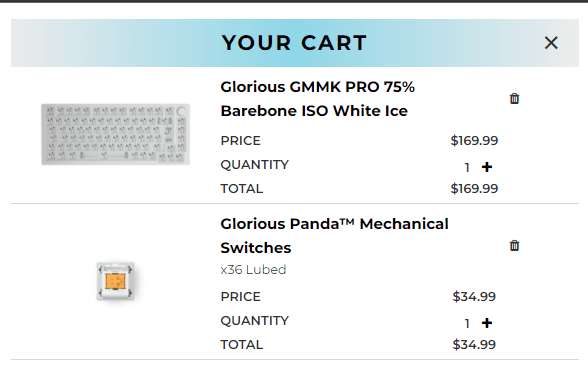The image size is (588, 367).
Task: Click the GMMK PRO unit price $169.99
Action: [474, 141]
